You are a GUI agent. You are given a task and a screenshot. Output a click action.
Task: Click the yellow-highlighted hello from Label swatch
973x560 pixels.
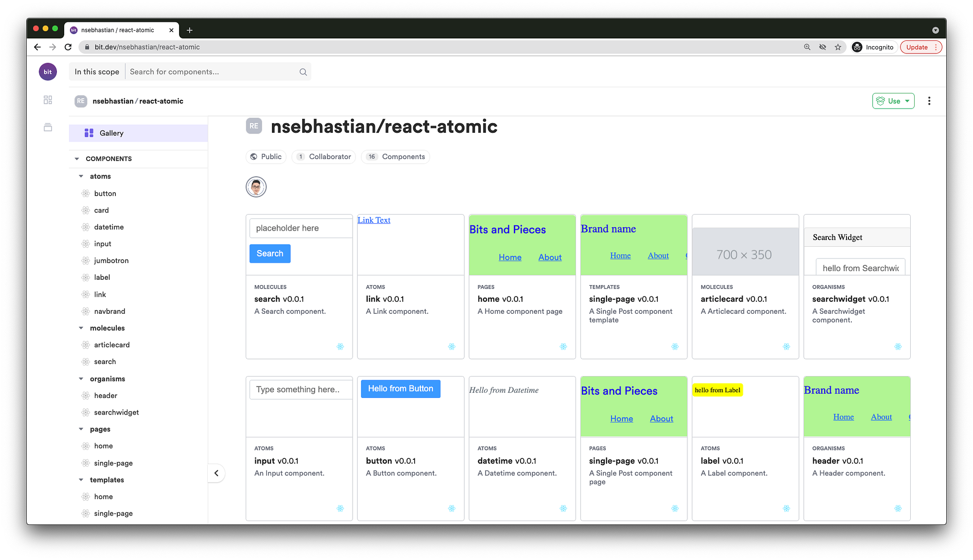718,390
